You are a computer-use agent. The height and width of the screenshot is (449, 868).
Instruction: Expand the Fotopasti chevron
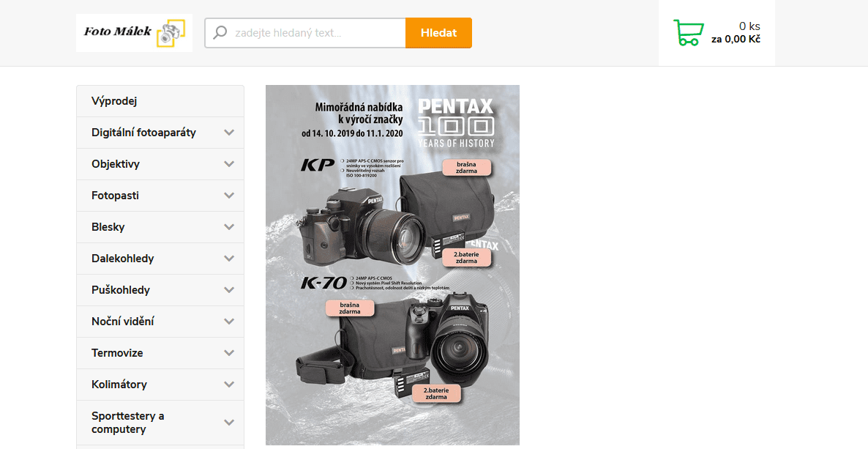229,196
